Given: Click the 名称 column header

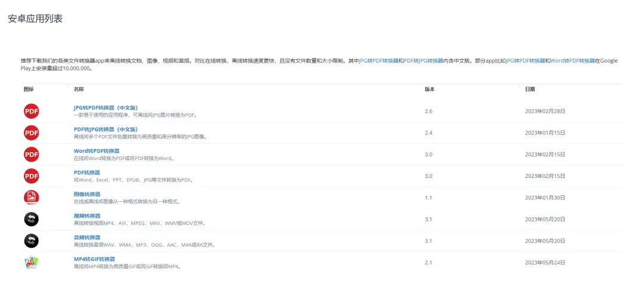Looking at the screenshot, I should point(79,90).
